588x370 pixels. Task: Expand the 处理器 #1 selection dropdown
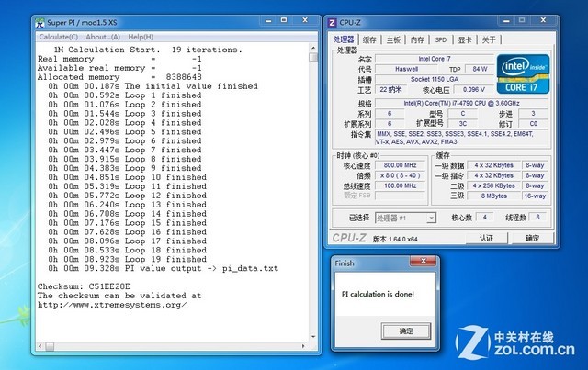point(430,218)
